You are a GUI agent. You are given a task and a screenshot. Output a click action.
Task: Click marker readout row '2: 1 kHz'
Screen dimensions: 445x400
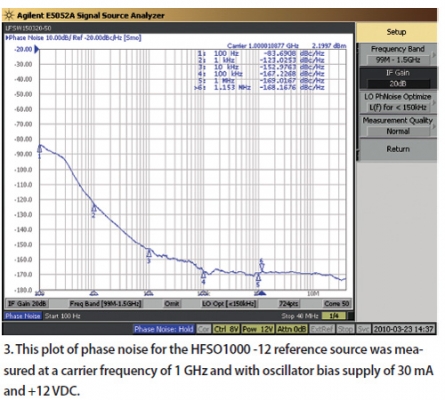tap(261, 60)
